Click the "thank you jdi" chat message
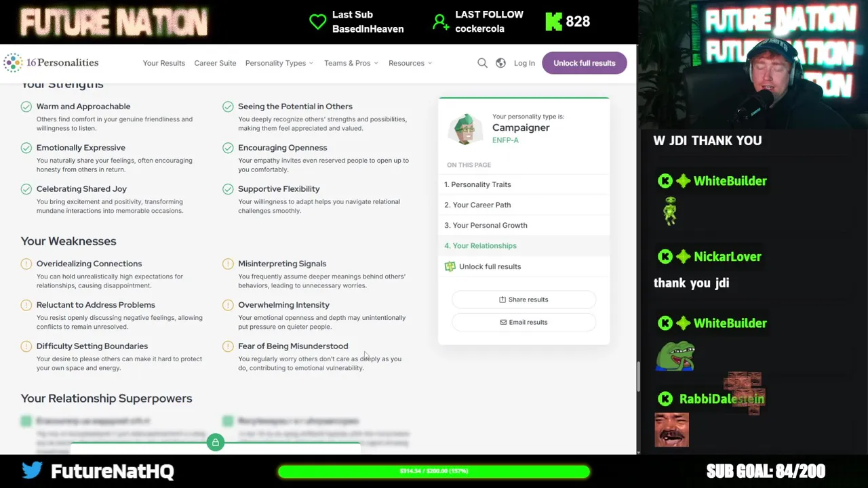 pos(691,283)
